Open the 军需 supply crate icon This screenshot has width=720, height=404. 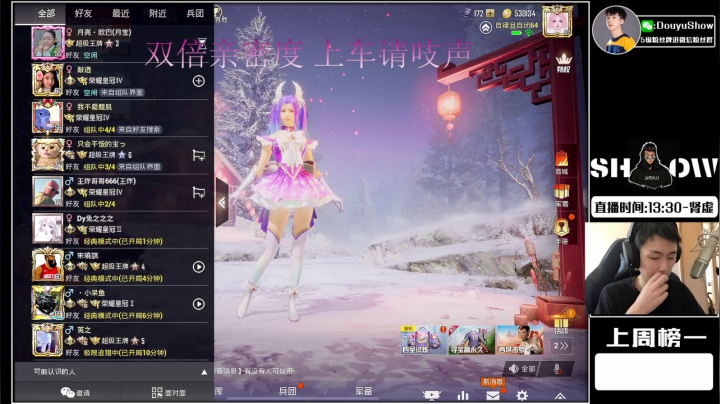pos(562,195)
